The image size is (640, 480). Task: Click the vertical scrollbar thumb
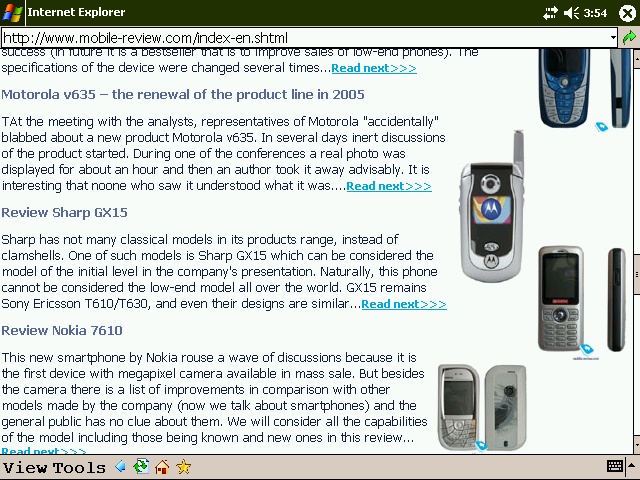coord(636,274)
